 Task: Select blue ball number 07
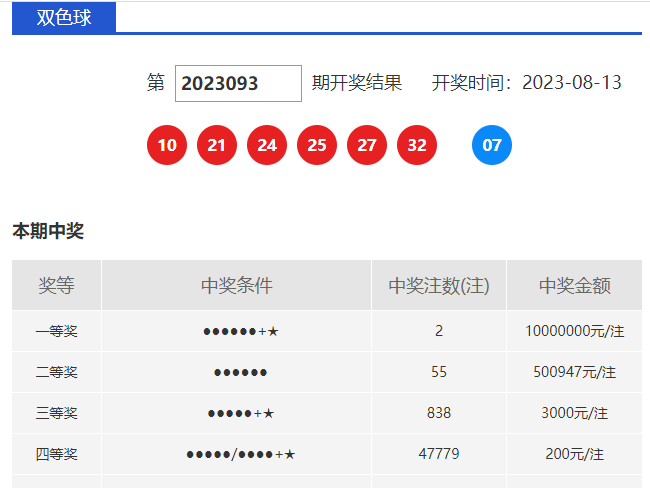pos(492,145)
